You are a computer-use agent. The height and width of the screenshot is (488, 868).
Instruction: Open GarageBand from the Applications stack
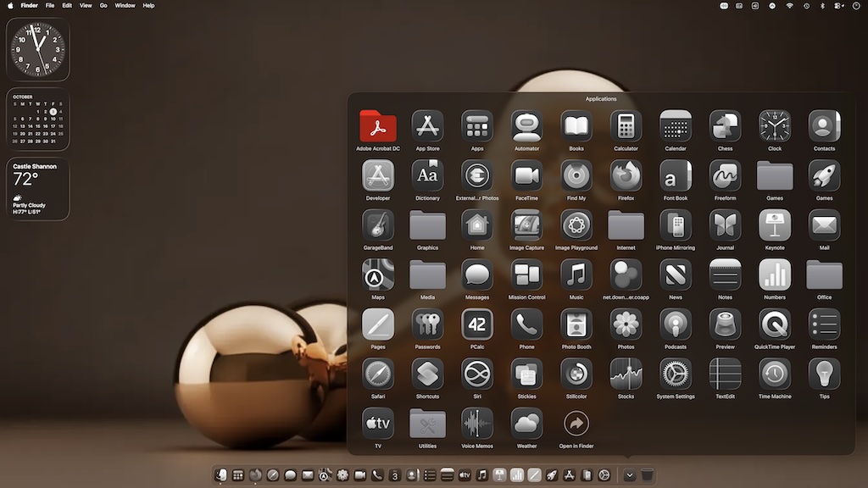[x=378, y=225]
